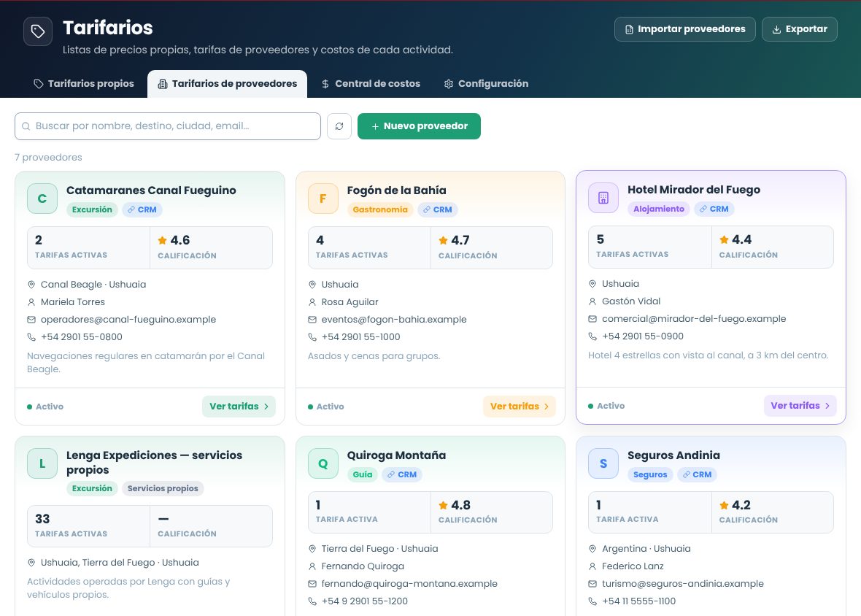The image size is (861, 616).
Task: Open the Configuración tab
Action: (x=486, y=84)
